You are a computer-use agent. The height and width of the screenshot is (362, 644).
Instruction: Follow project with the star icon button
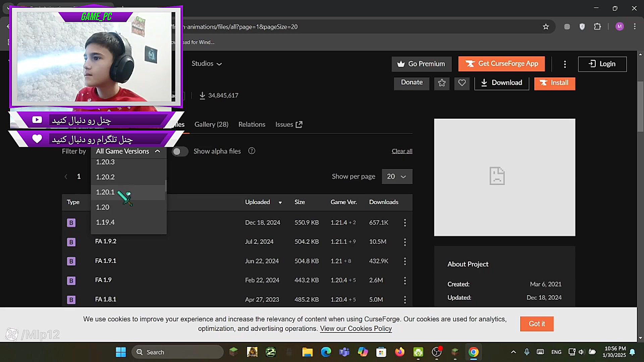click(442, 83)
